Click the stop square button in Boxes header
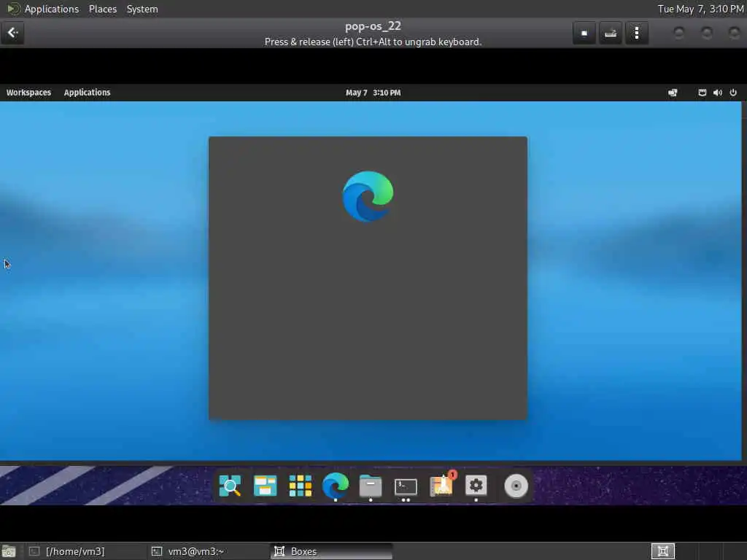This screenshot has width=747, height=560. (584, 34)
